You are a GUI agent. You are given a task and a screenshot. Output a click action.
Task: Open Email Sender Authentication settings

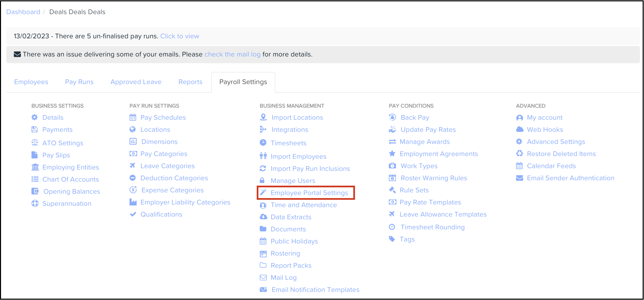point(570,178)
